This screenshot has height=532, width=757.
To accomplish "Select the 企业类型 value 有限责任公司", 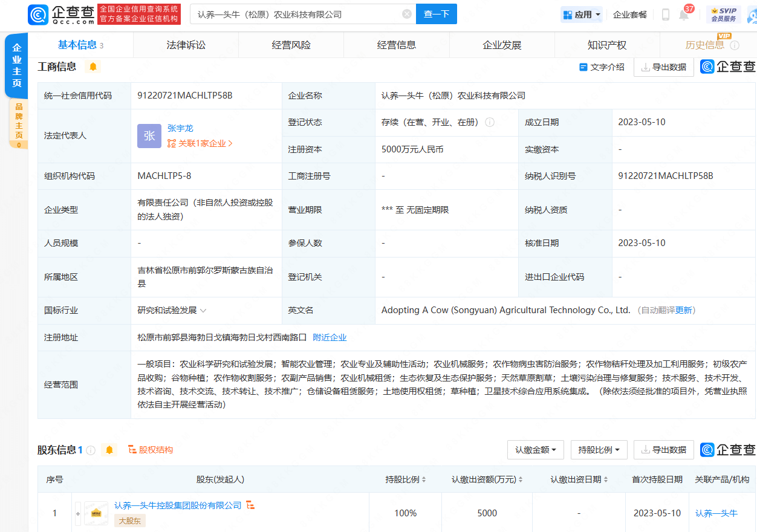I will 205,210.
